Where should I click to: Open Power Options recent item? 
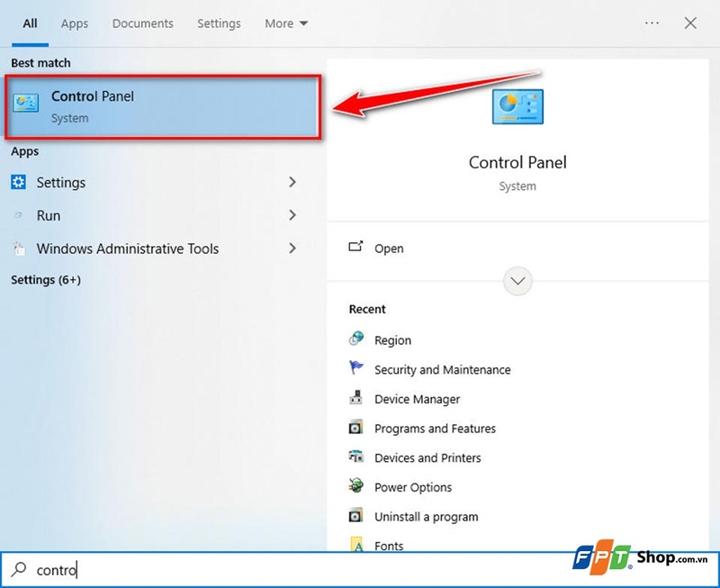pyautogui.click(x=413, y=487)
